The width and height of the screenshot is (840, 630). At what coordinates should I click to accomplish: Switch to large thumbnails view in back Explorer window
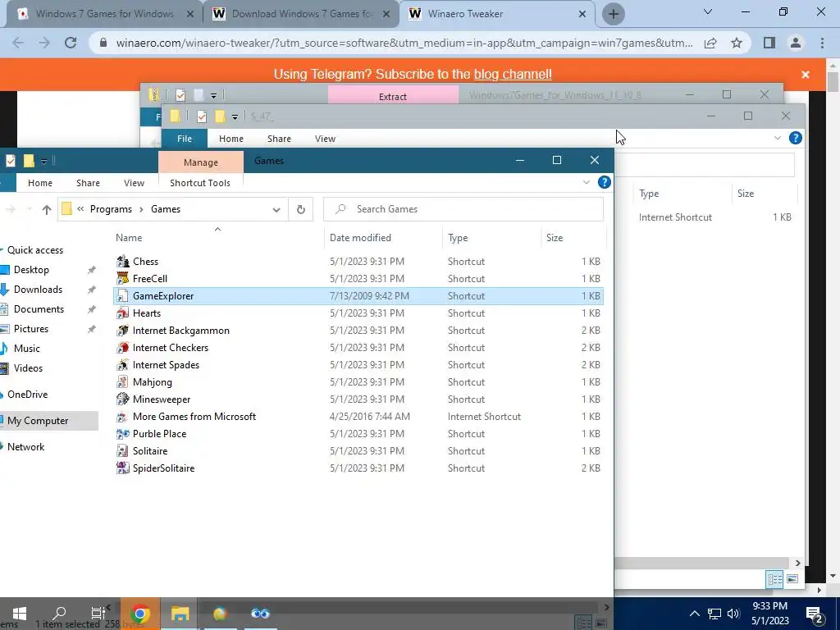tap(793, 579)
